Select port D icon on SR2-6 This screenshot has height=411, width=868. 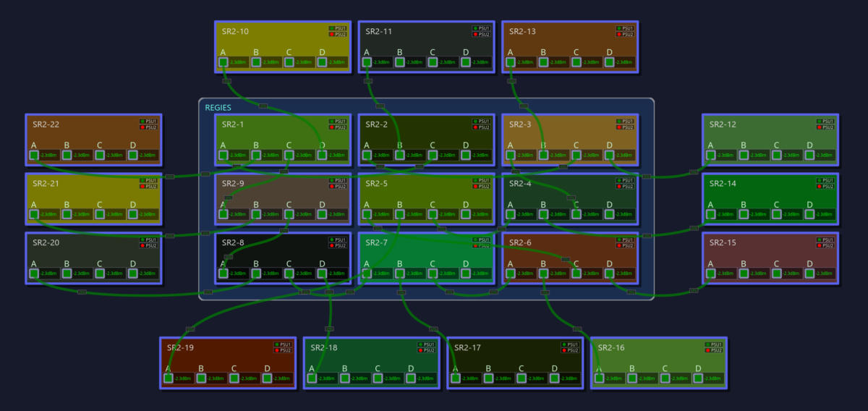tap(610, 274)
